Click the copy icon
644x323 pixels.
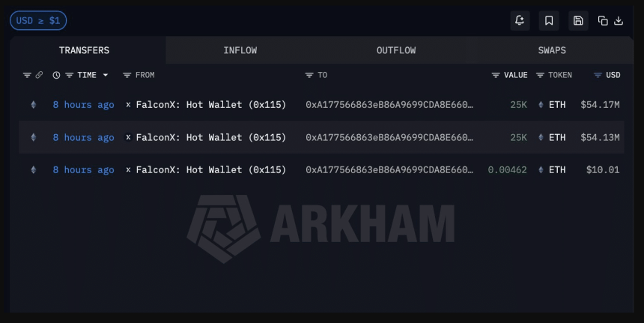click(x=603, y=20)
